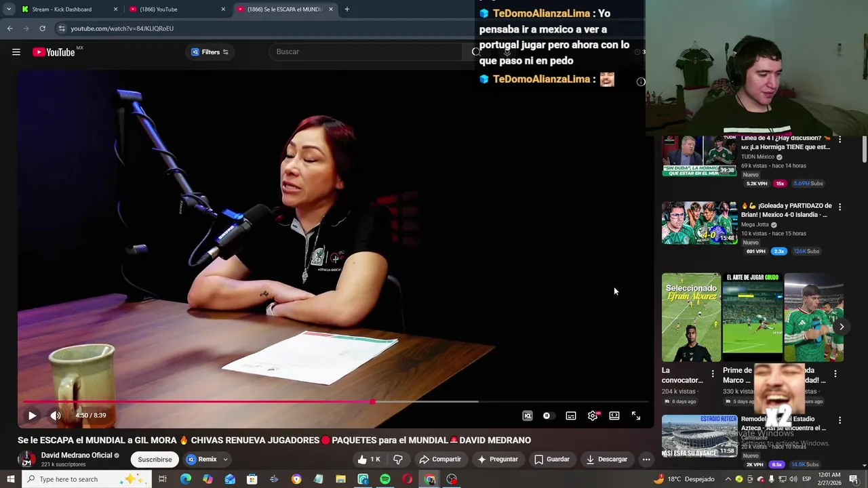Open the player settings gear
868x488 pixels.
pos(593,415)
